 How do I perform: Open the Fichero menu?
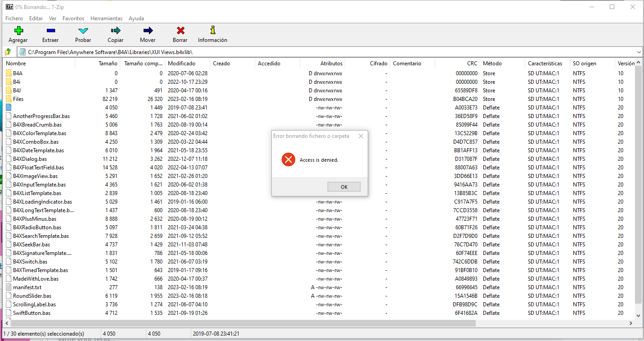pyautogui.click(x=14, y=18)
